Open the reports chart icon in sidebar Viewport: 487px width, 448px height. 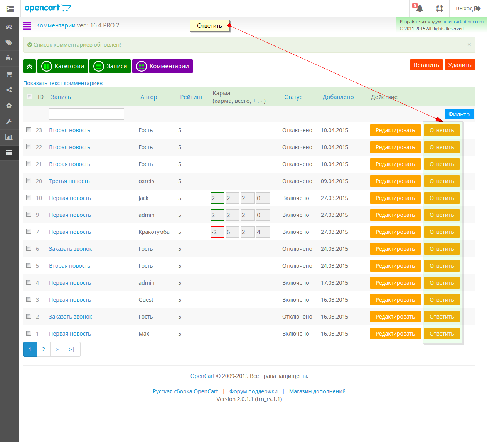coord(9,137)
